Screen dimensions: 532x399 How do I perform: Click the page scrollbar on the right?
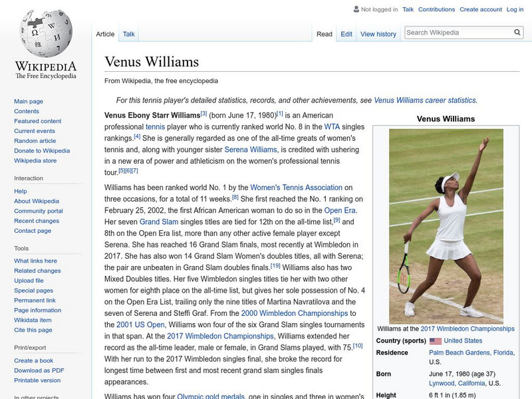pos(529,199)
